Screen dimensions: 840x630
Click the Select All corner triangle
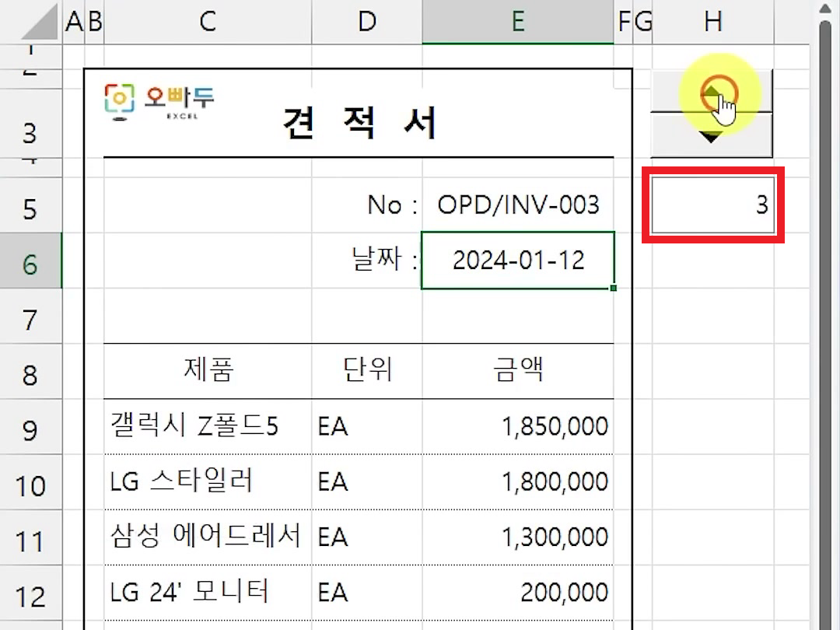pos(40,23)
